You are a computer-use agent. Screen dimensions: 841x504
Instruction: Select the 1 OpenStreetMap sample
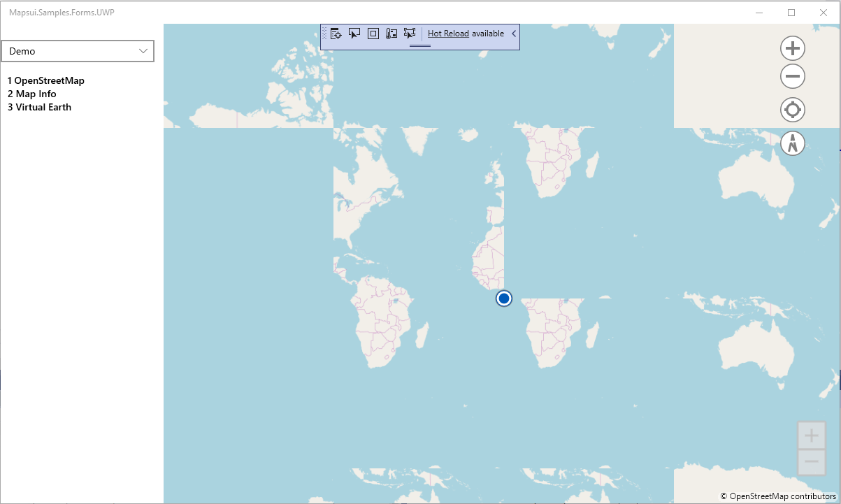click(45, 80)
